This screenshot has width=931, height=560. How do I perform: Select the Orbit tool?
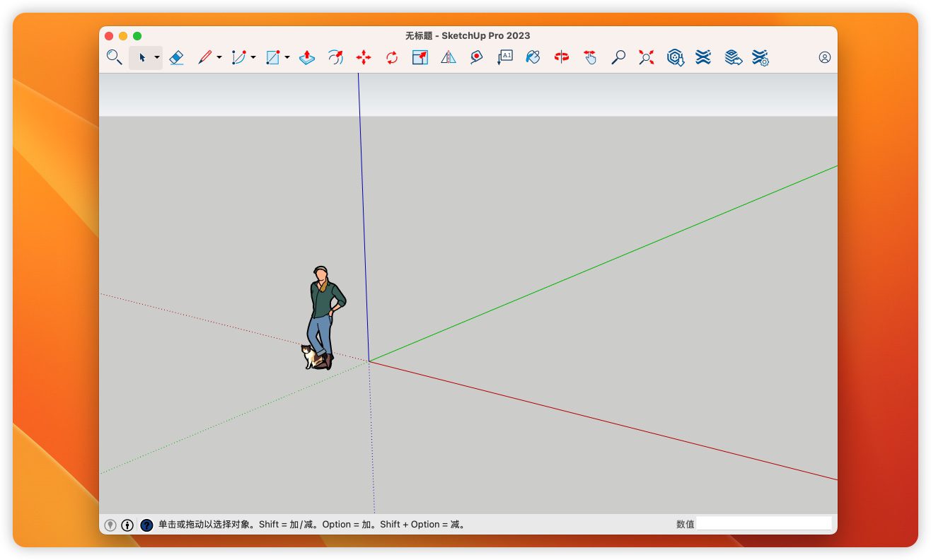pos(562,57)
